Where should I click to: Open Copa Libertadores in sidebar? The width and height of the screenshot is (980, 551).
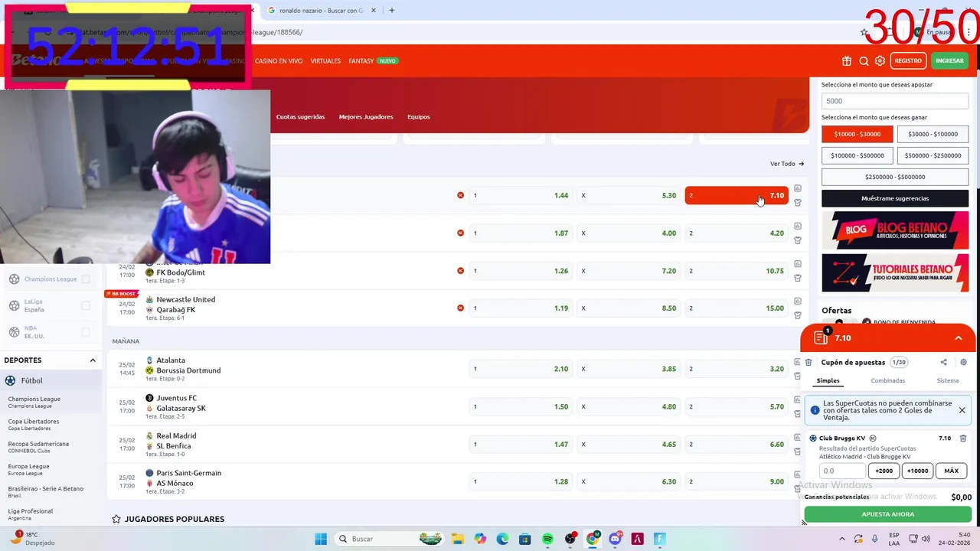(34, 424)
